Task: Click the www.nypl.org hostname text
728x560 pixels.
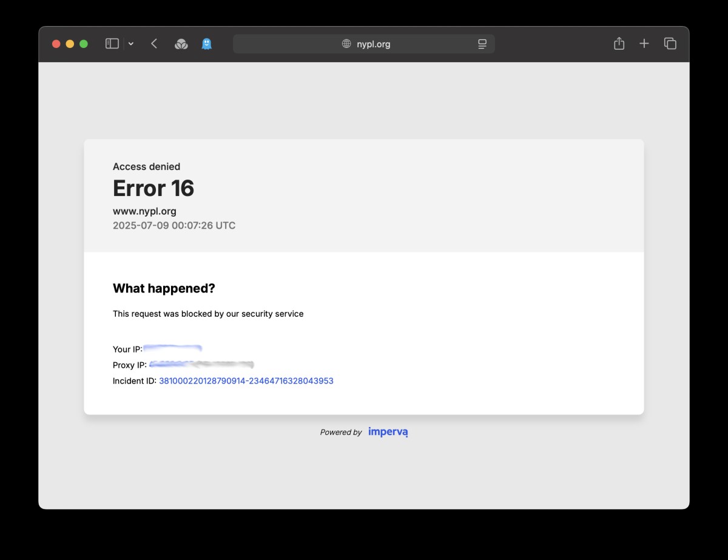Action: [x=144, y=211]
